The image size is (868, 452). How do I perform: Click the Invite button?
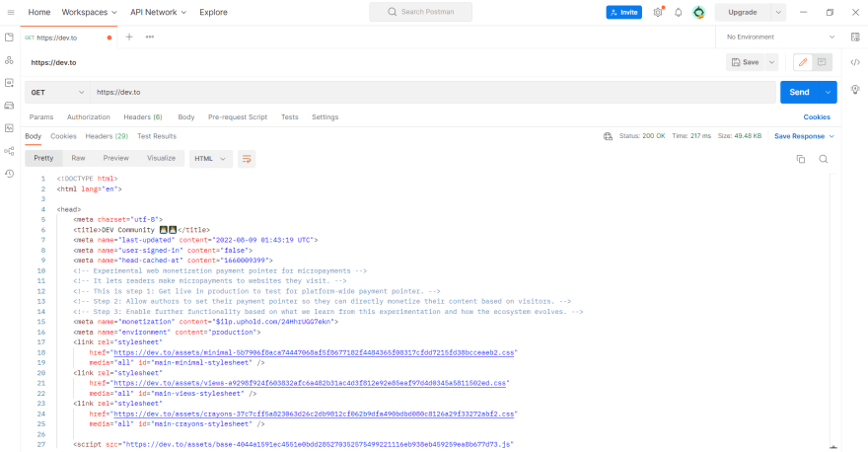coord(623,12)
